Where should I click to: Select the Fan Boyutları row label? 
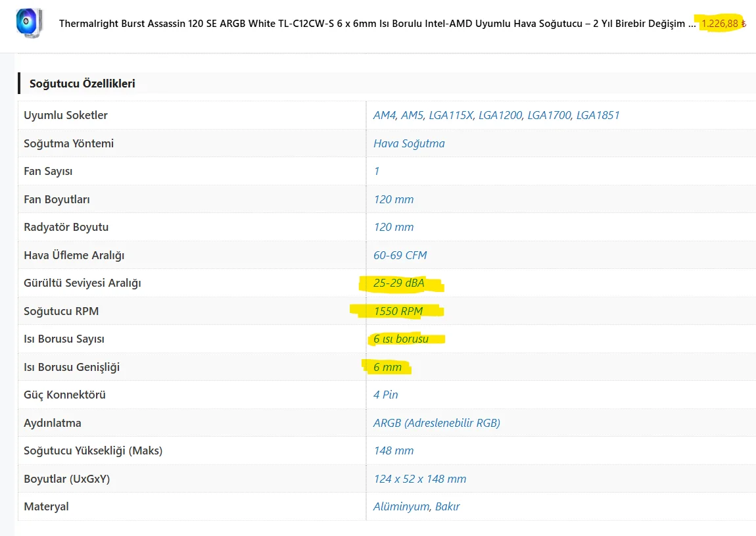point(57,199)
